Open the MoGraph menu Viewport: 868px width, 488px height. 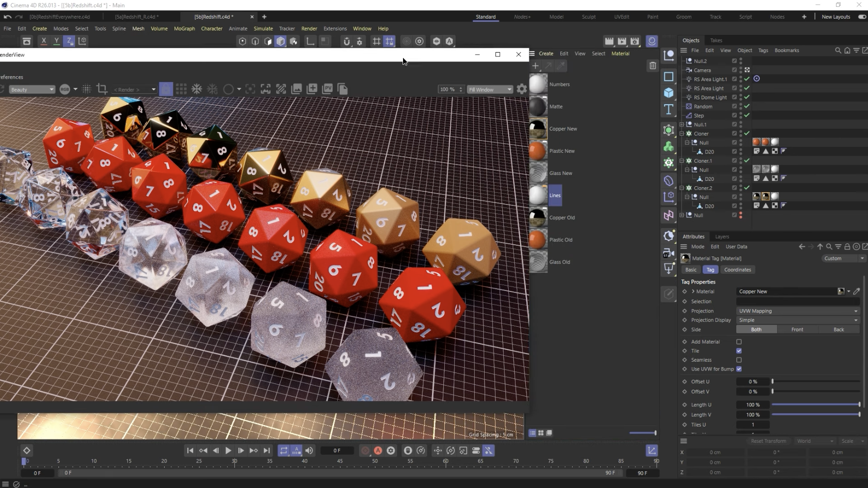point(184,29)
